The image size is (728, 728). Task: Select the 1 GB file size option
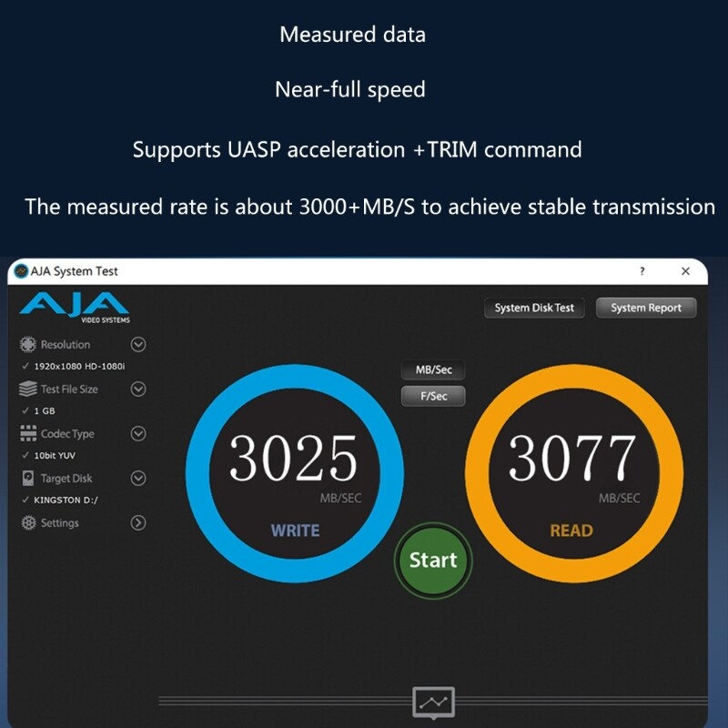click(x=45, y=411)
